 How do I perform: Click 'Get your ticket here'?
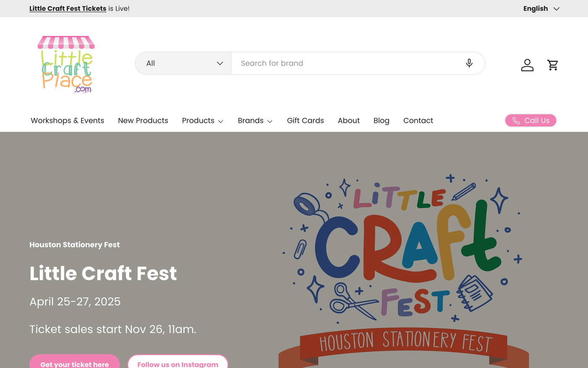click(74, 363)
